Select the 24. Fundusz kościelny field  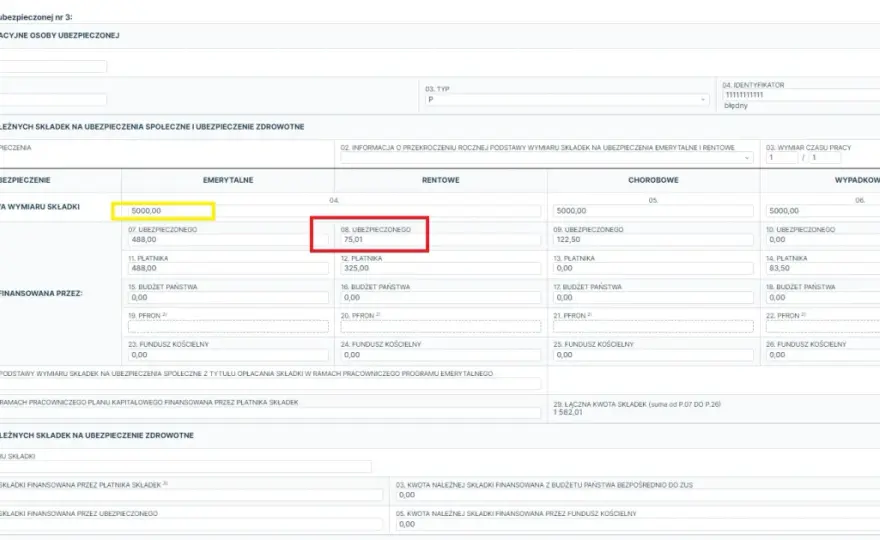coord(441,355)
